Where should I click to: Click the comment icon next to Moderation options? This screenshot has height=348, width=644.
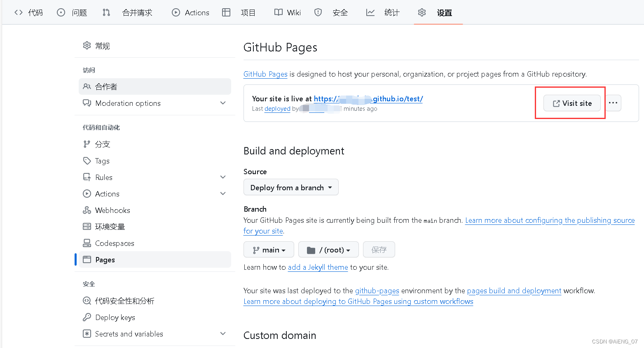[x=87, y=103]
